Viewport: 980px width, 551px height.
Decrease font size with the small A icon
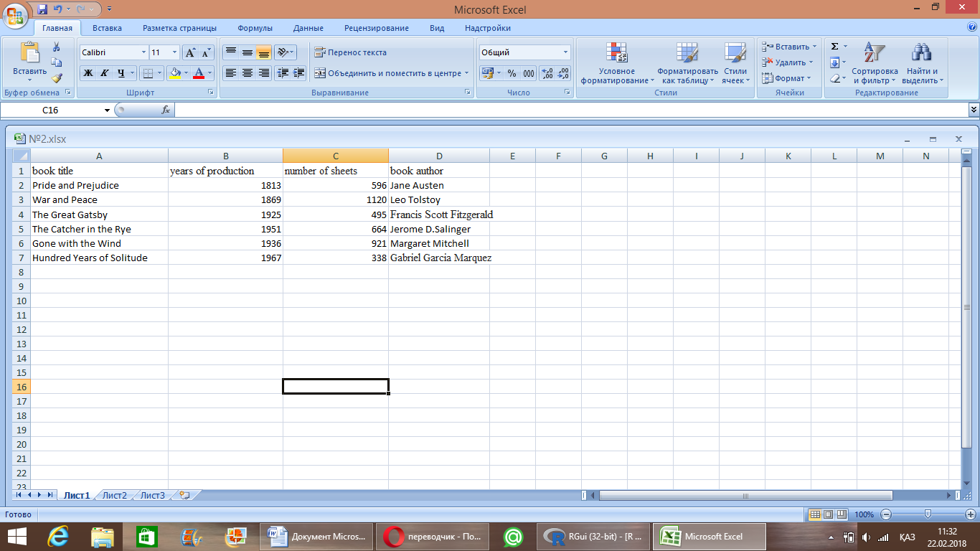click(x=206, y=52)
